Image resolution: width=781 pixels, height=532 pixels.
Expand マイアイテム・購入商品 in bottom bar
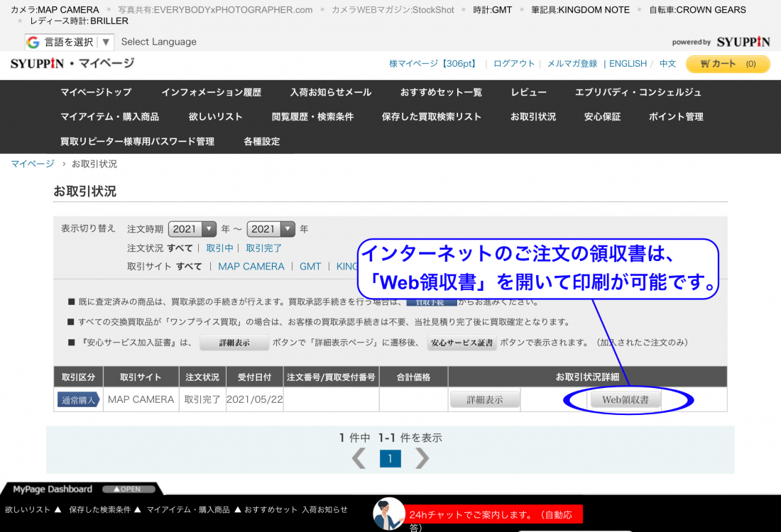click(194, 509)
